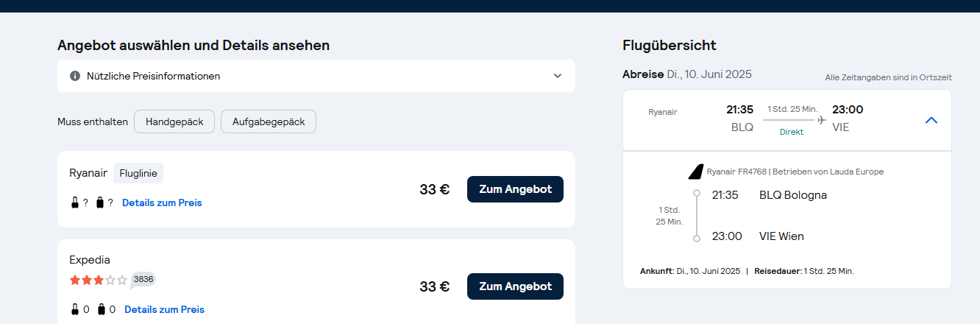Click the 3836 reviews count bubble
The image size is (980, 324).
coord(143,280)
